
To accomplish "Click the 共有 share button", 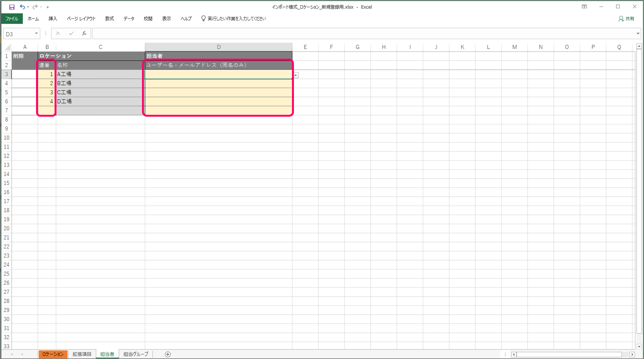I will point(626,19).
